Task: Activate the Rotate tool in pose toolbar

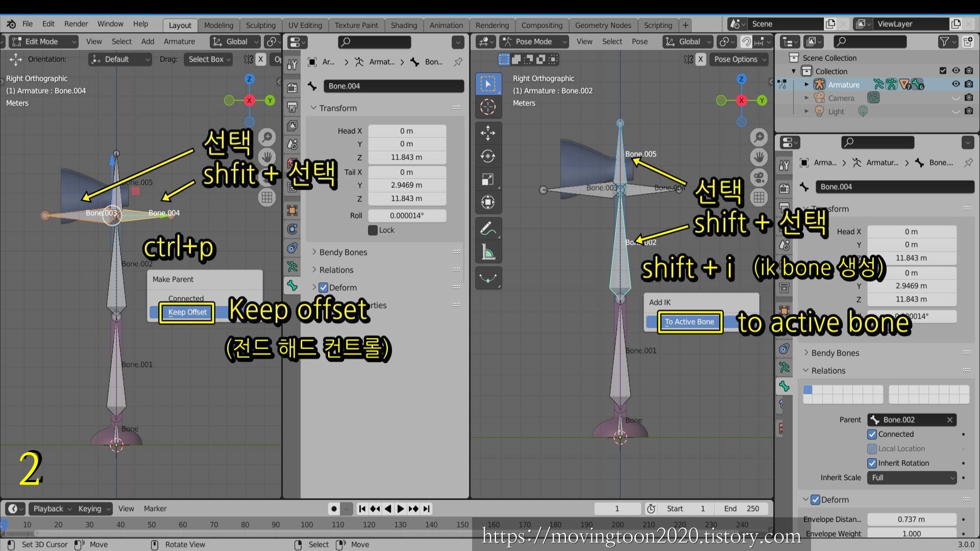Action: click(x=488, y=156)
